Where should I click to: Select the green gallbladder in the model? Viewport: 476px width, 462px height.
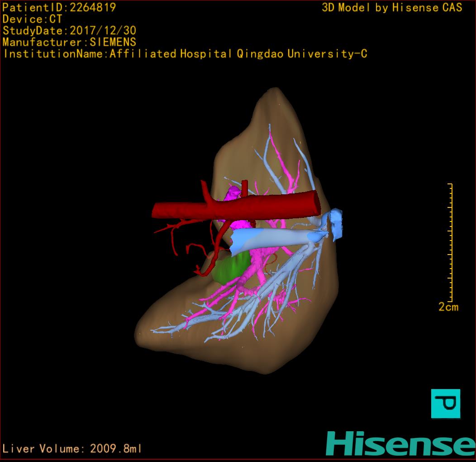(x=231, y=268)
